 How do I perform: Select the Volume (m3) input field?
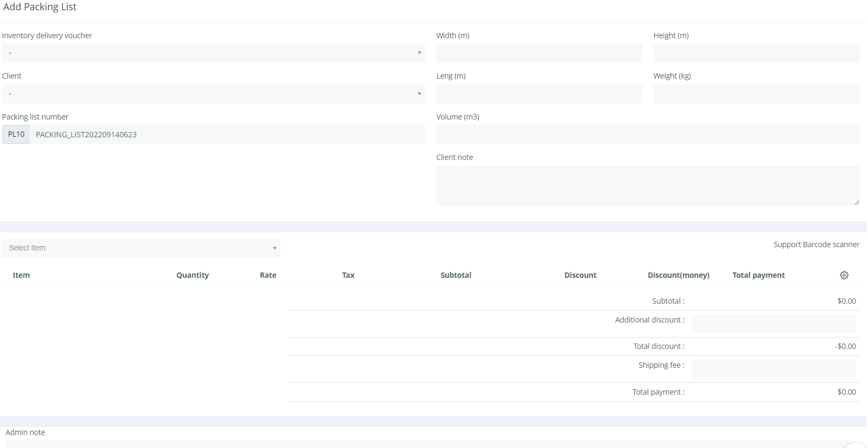click(x=648, y=134)
